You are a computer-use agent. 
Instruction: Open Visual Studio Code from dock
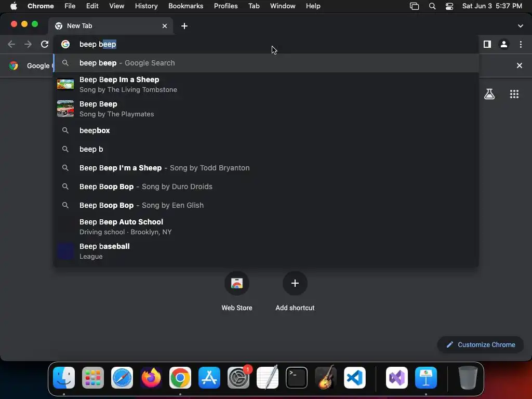pos(354,378)
